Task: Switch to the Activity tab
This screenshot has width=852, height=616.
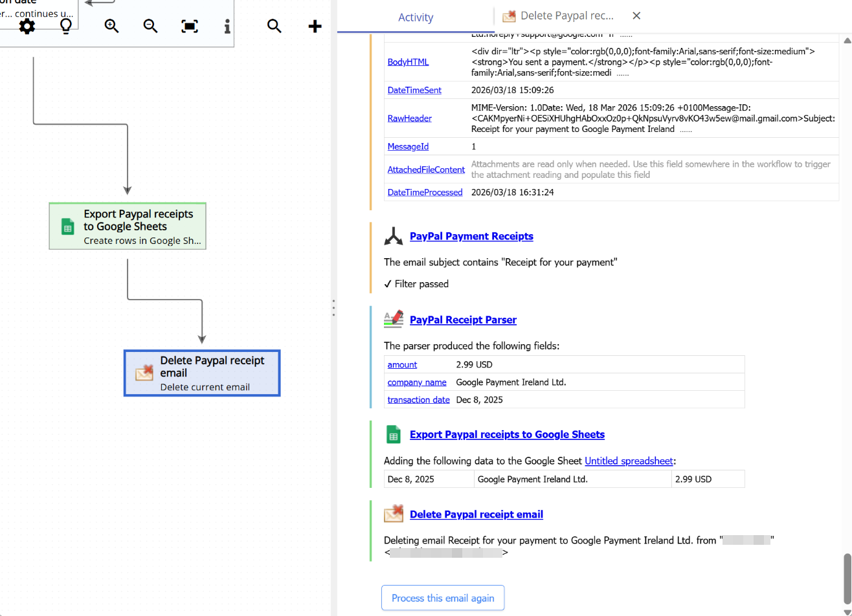Action: [x=416, y=17]
